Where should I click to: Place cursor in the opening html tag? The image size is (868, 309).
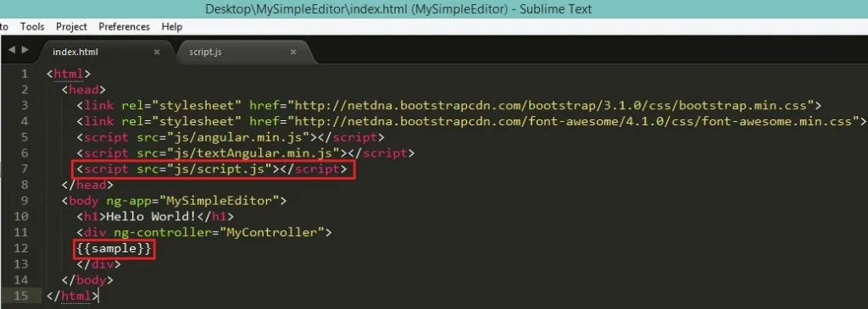69,74
